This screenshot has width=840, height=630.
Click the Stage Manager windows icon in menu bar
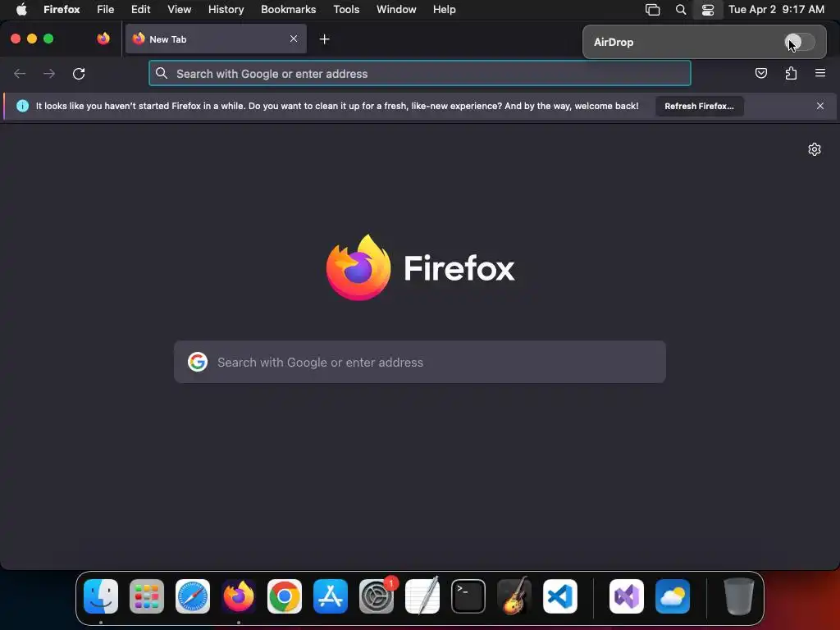coord(652,10)
